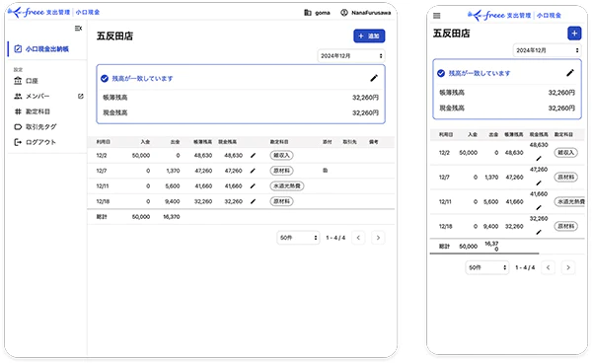Go to next page in desktop pagination

tap(378, 238)
